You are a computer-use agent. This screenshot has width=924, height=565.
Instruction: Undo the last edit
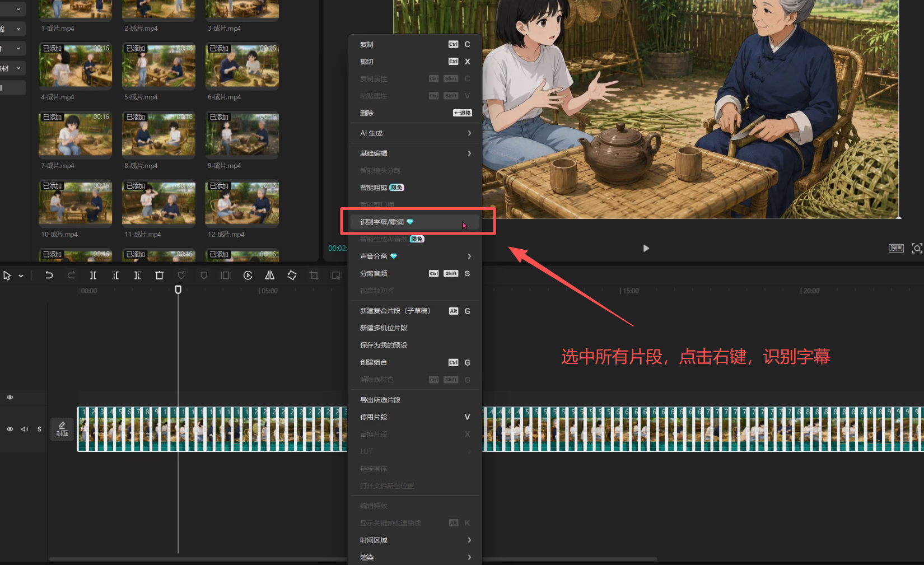pos(49,276)
